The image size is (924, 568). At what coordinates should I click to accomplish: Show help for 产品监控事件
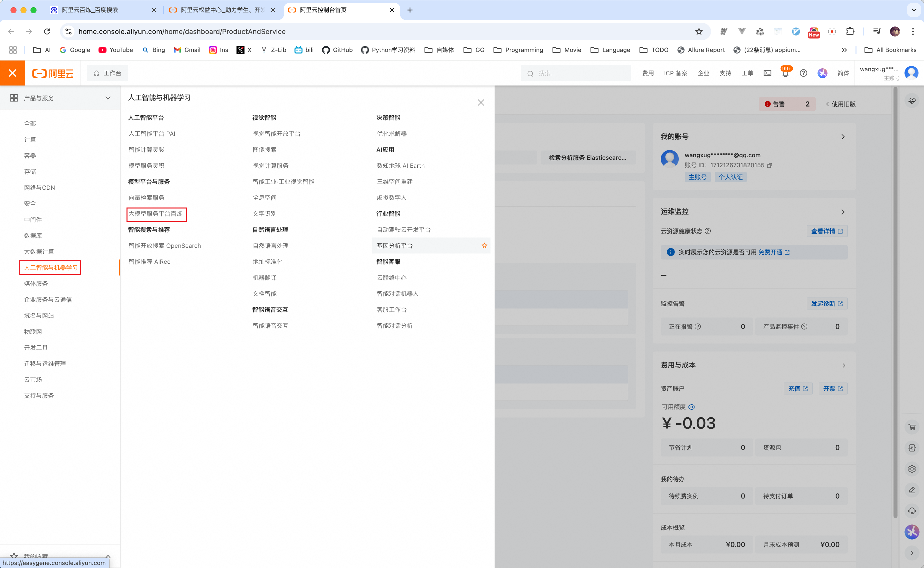[804, 326]
